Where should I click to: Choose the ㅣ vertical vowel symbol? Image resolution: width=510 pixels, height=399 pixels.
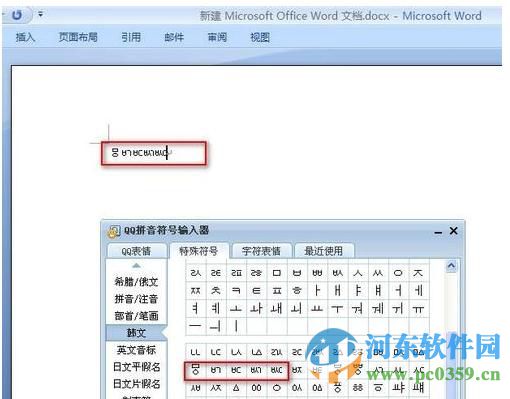(x=236, y=326)
